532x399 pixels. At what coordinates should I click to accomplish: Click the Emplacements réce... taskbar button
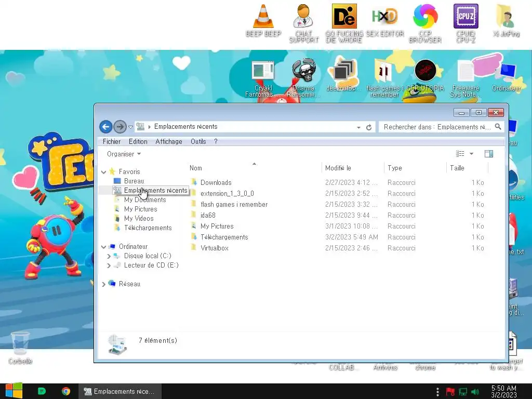(119, 391)
